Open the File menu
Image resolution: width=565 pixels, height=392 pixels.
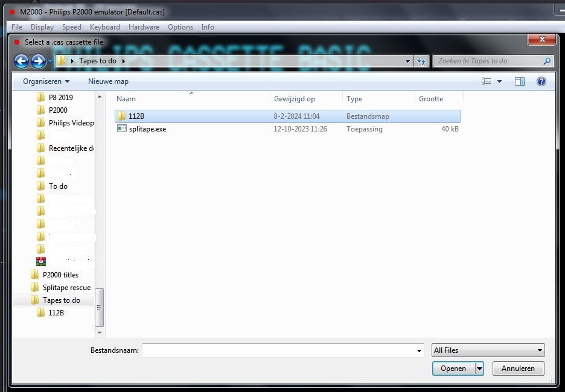tap(17, 27)
